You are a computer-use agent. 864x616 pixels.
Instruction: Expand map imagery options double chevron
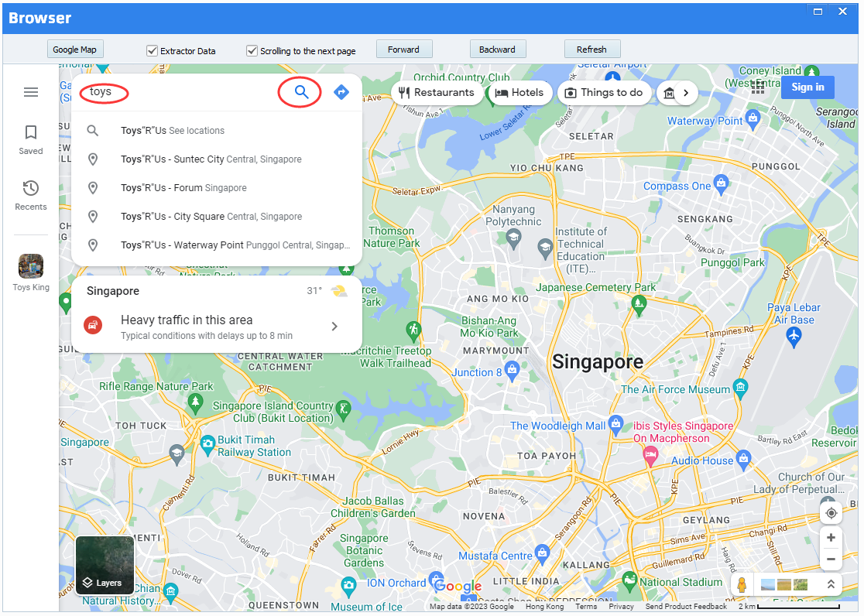[x=832, y=585]
